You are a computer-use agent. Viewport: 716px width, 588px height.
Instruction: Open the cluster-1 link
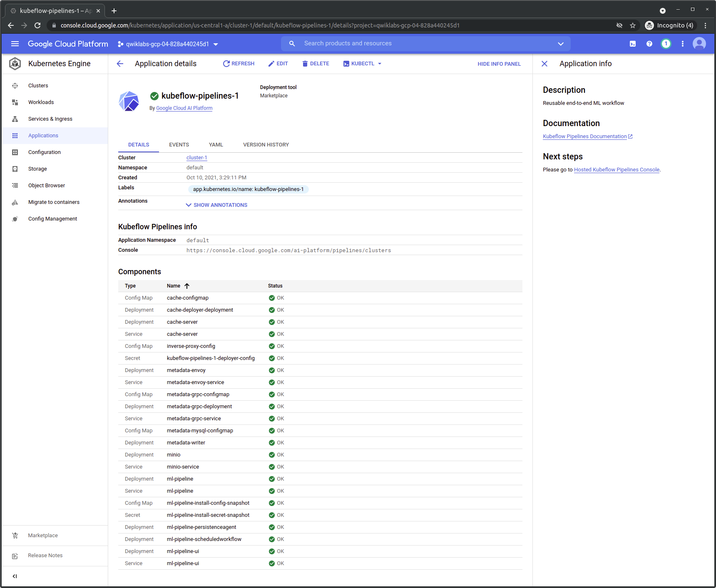pos(197,158)
